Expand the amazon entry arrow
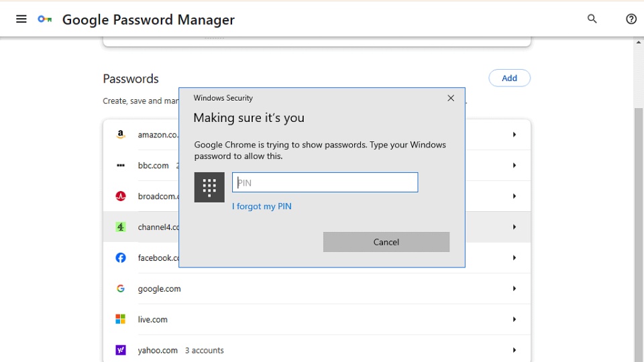The image size is (644, 362). click(515, 134)
